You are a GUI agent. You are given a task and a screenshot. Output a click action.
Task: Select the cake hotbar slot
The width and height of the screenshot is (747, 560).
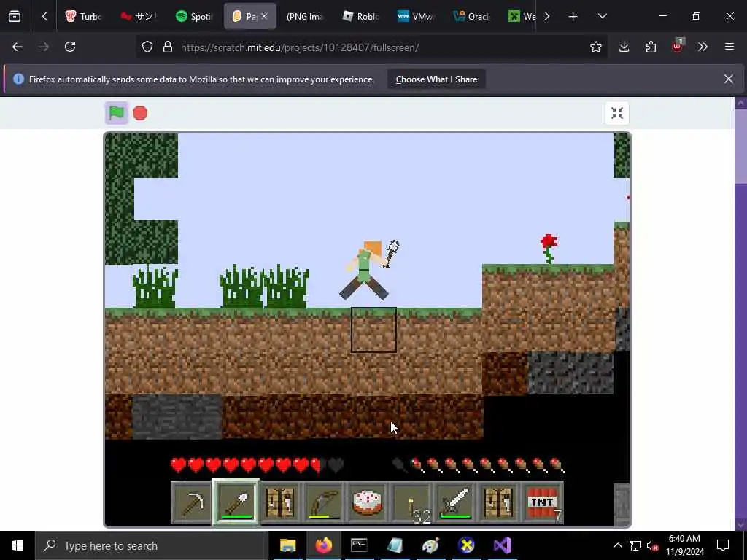tap(368, 502)
